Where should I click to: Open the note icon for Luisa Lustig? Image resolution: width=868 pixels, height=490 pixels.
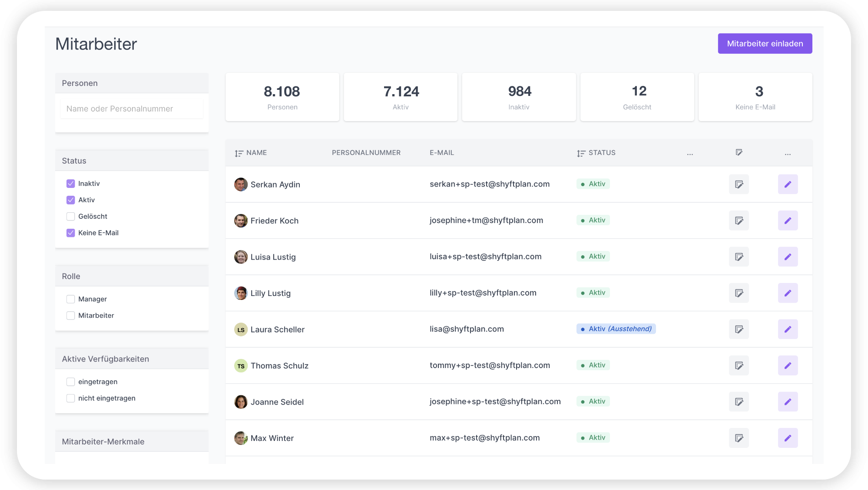[739, 257]
